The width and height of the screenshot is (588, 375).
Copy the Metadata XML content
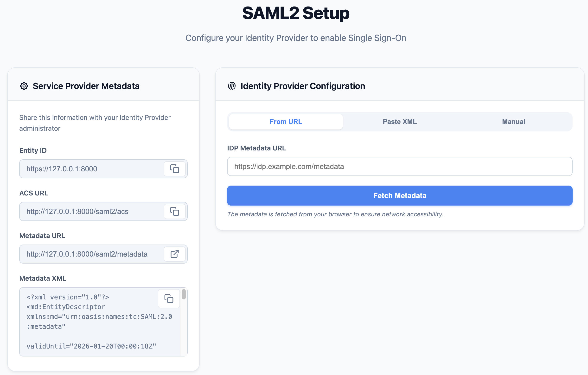[x=169, y=299]
